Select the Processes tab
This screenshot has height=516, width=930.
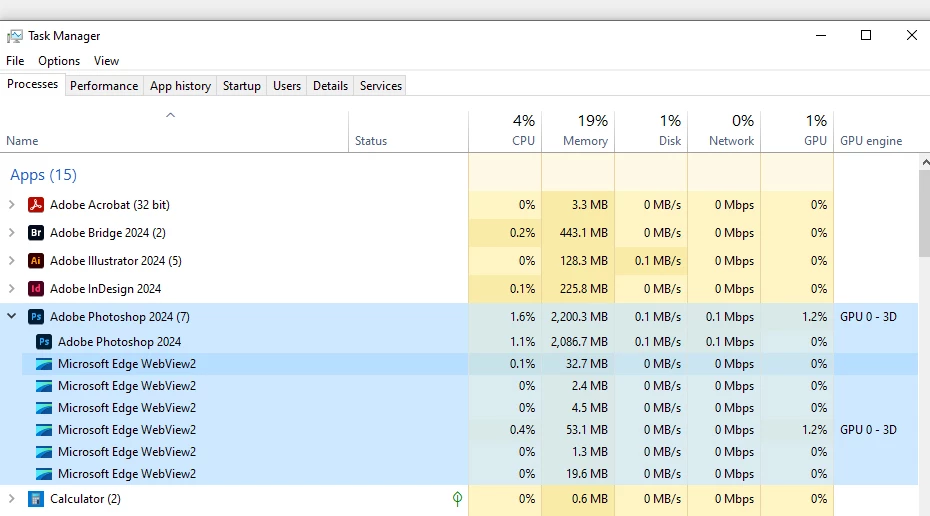point(32,84)
